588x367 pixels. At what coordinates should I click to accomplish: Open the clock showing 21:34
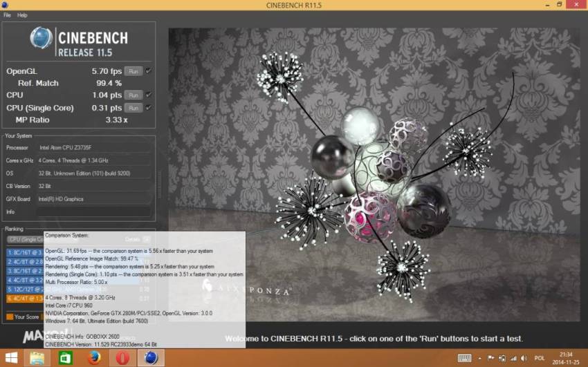(x=565, y=358)
